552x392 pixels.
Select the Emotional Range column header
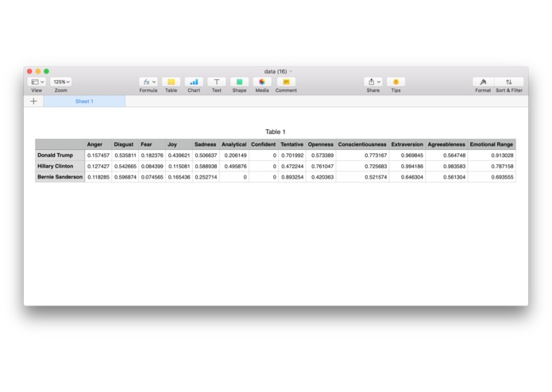click(x=492, y=144)
